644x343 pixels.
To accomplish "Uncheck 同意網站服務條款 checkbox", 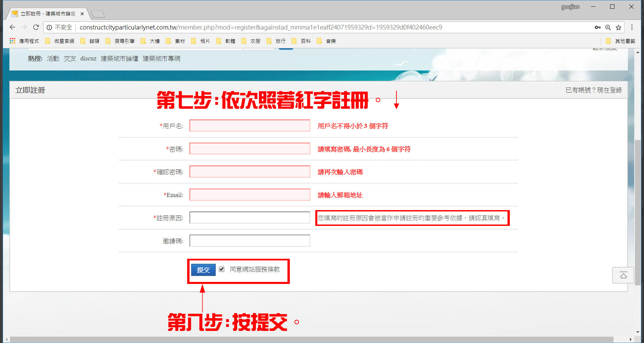I will click(222, 269).
